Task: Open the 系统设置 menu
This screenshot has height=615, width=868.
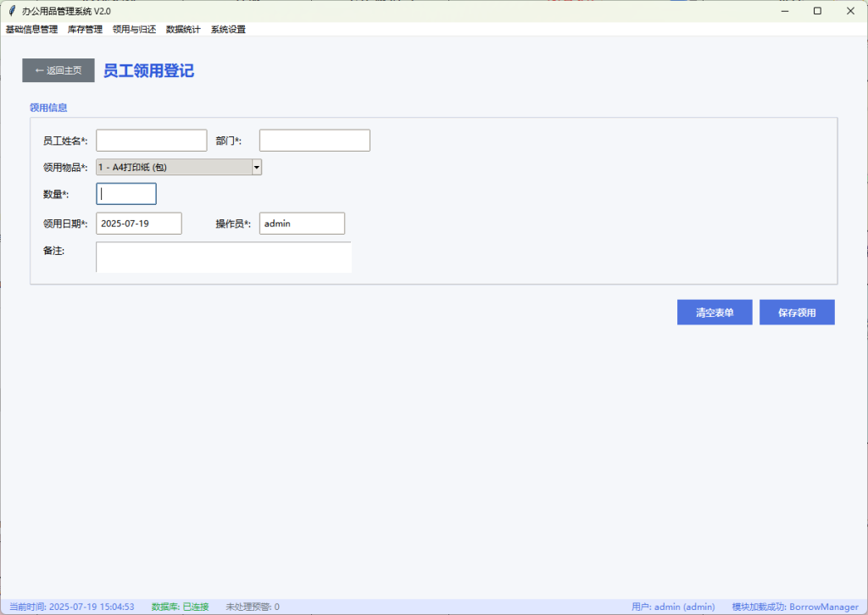Action: click(228, 29)
